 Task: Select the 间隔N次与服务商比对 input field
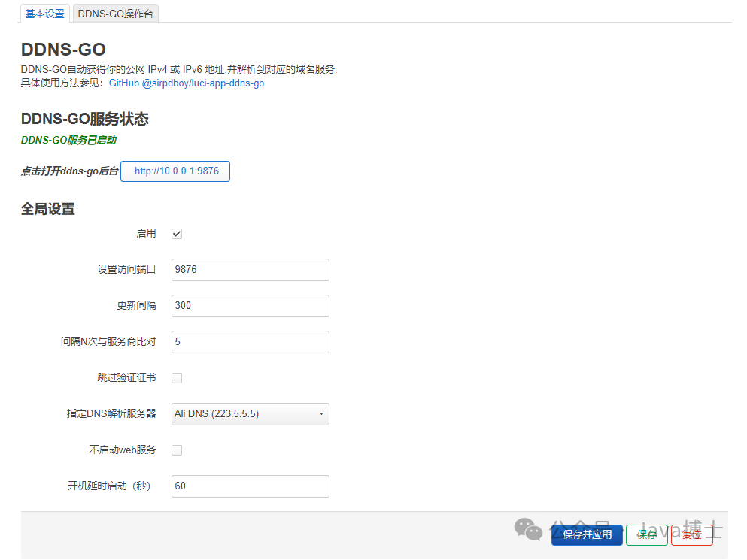(x=250, y=342)
